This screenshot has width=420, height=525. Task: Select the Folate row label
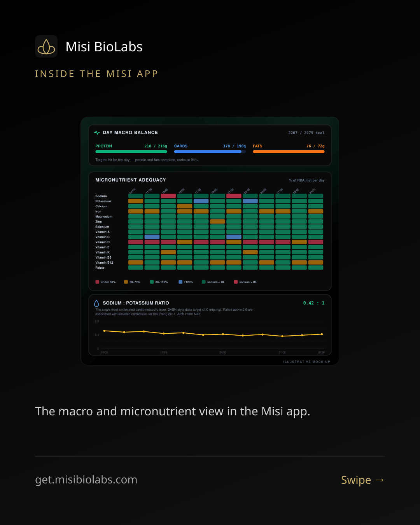100,268
